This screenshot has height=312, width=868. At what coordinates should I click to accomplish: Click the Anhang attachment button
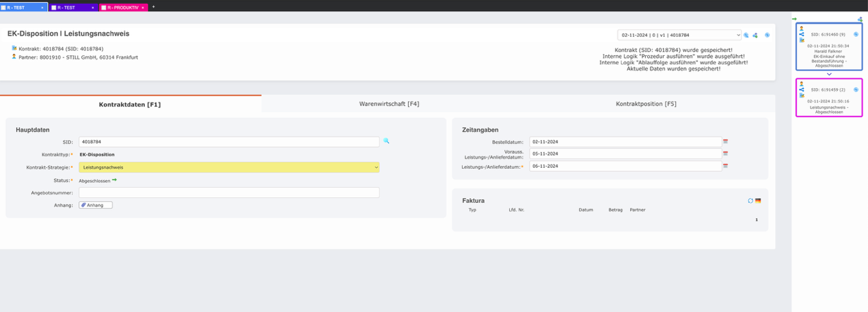click(96, 205)
